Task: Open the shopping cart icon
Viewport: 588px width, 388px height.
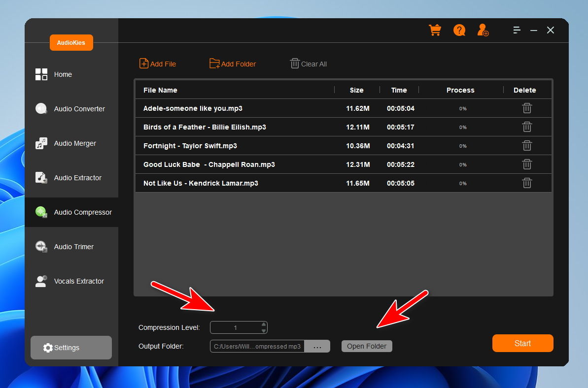Action: (435, 30)
